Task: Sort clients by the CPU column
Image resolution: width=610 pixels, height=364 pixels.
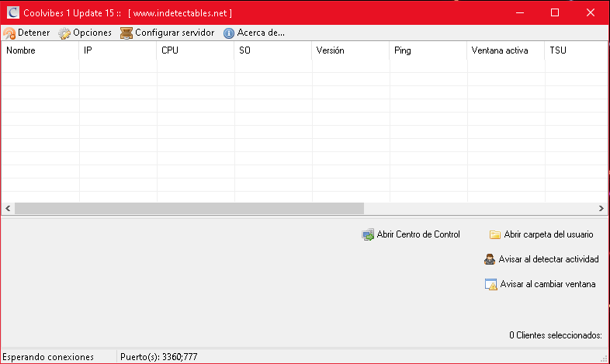Action: coord(196,50)
